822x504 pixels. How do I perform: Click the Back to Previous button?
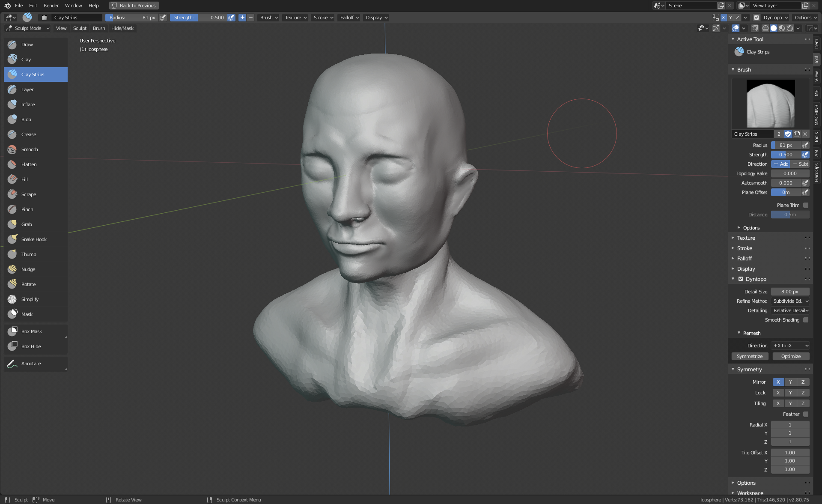(x=134, y=6)
